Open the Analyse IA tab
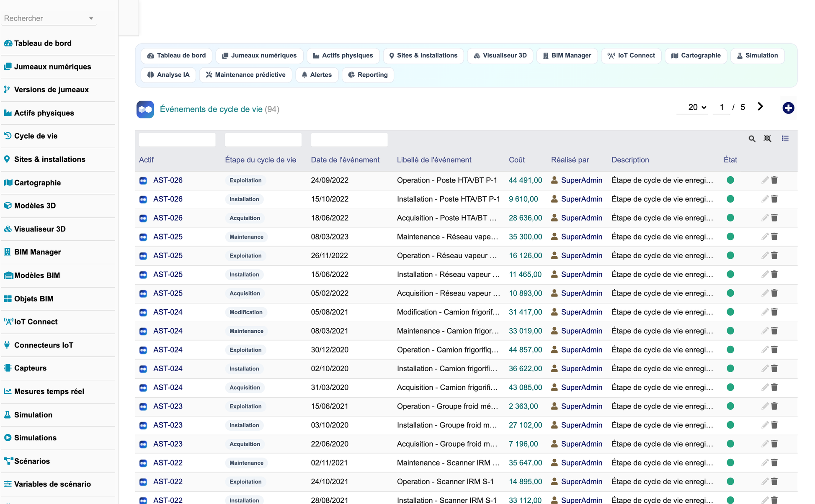The width and height of the screenshot is (815, 504). click(x=168, y=75)
